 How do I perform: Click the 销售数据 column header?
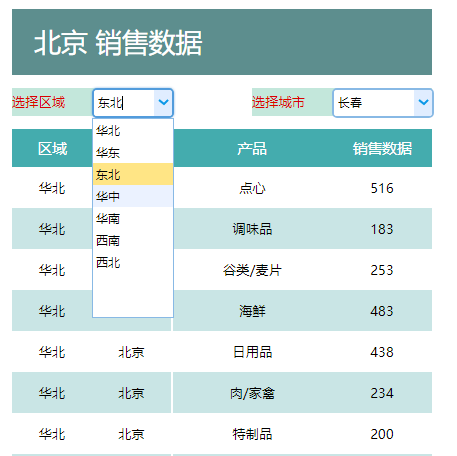382,148
